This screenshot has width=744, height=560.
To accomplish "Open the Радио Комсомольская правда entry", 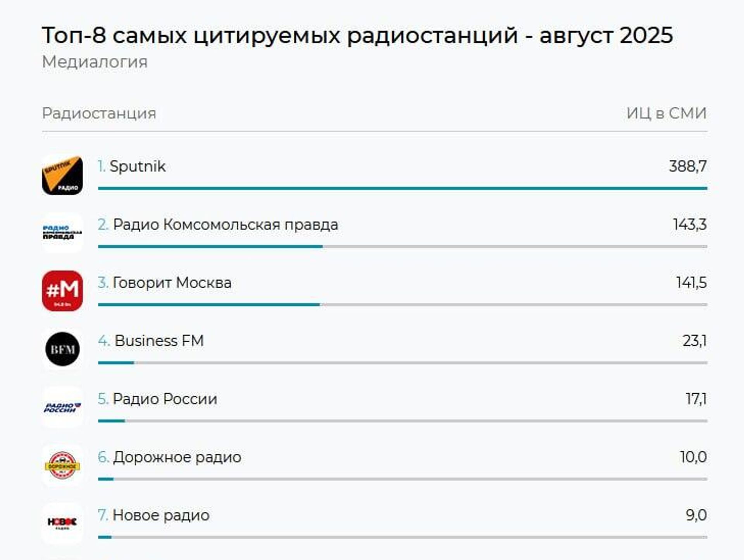I will 225,225.
